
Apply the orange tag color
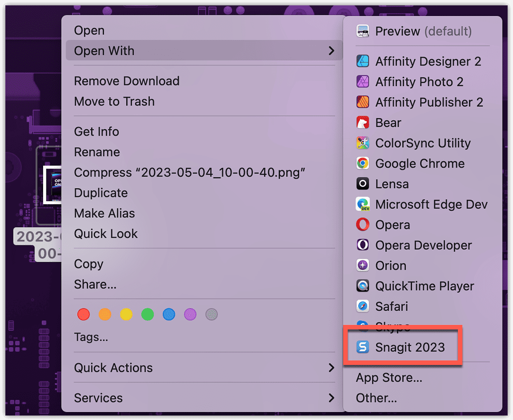pos(105,314)
